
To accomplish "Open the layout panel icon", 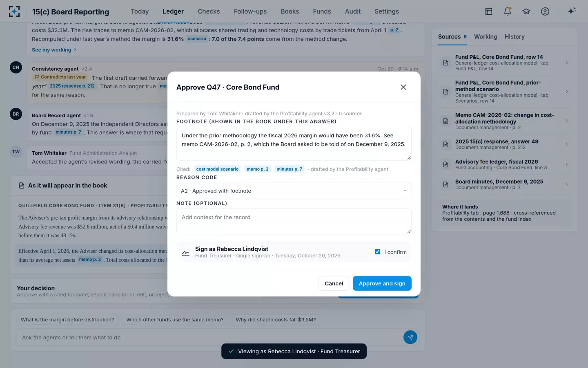I will click(489, 11).
